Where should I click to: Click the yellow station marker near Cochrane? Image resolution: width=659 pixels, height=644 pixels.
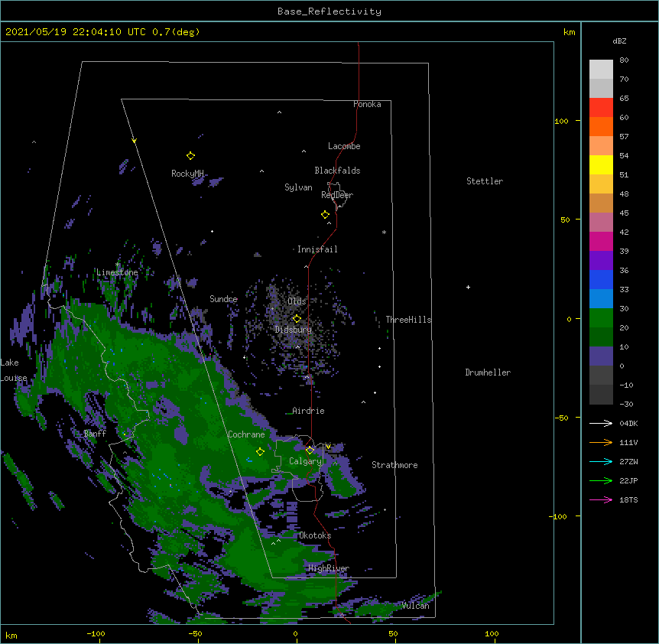260,452
